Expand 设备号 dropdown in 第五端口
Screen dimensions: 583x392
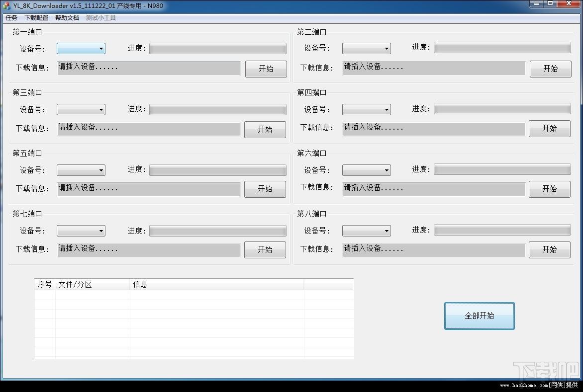point(81,170)
